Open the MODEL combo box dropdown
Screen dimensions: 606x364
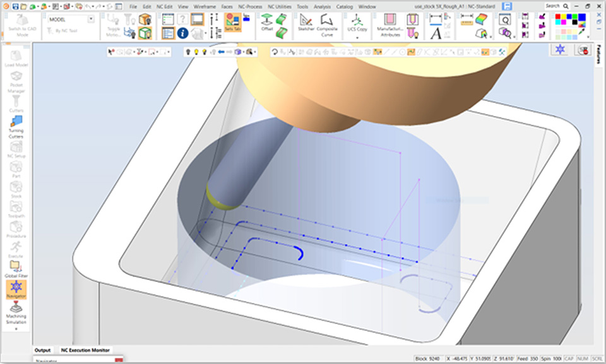click(x=91, y=19)
